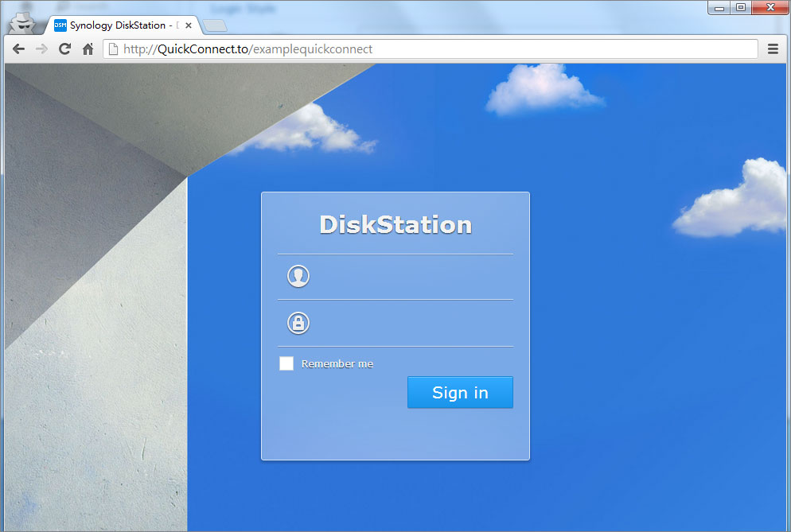Click the Sign in button
The height and width of the screenshot is (532, 791).
(x=460, y=392)
